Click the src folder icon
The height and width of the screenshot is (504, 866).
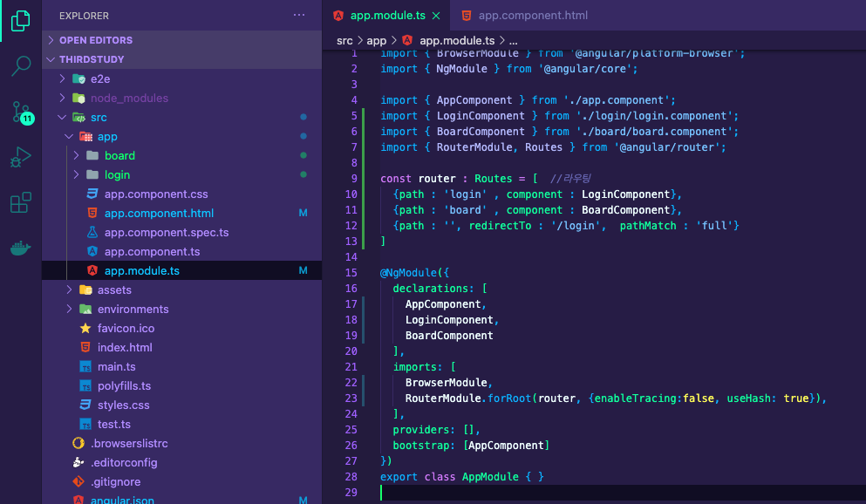click(x=79, y=117)
